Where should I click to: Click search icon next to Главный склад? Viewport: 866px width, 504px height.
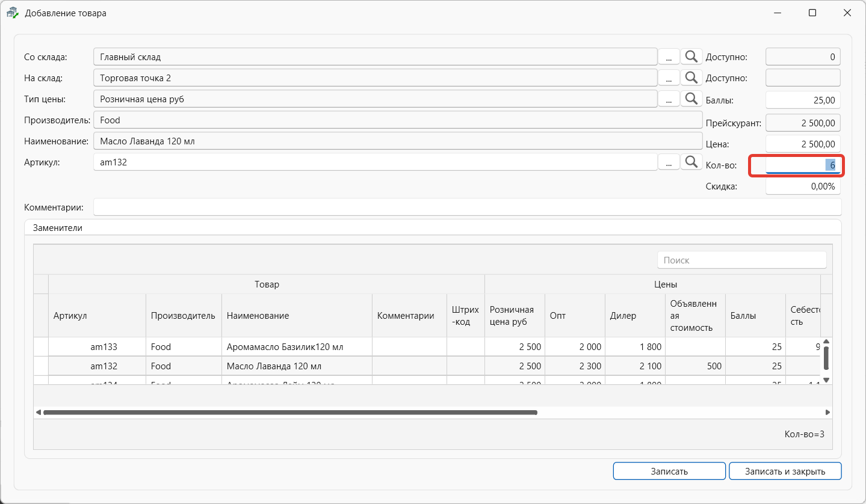[x=691, y=57]
